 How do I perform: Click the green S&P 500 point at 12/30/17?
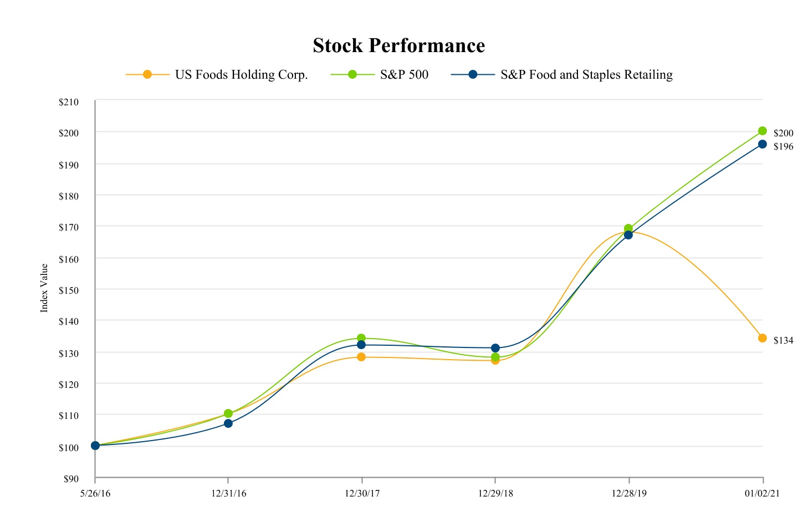(x=361, y=338)
